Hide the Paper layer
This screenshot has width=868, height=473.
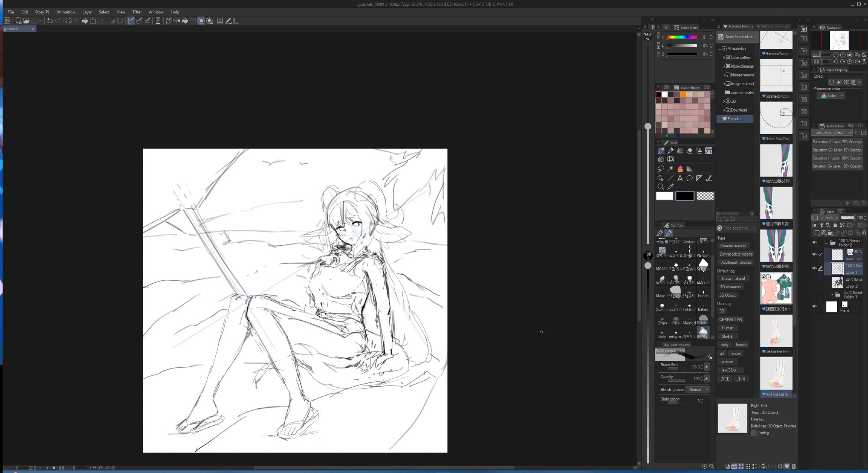(x=814, y=306)
